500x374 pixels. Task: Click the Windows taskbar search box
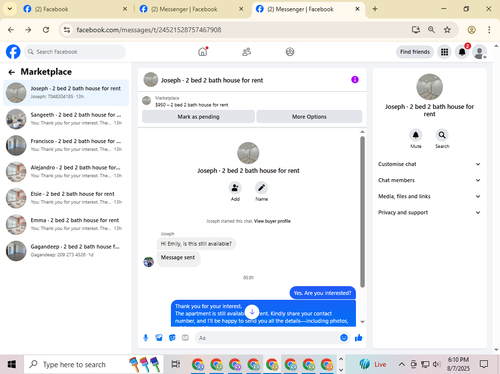[x=93, y=364]
